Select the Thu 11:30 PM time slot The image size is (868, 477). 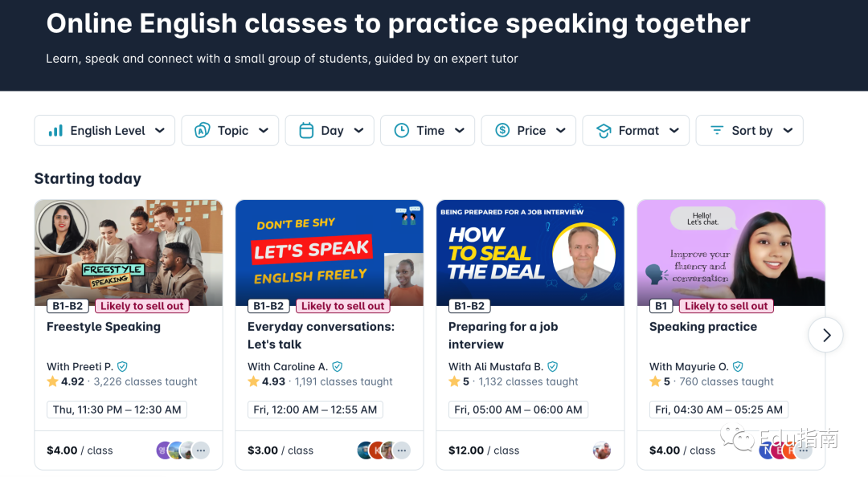point(117,410)
